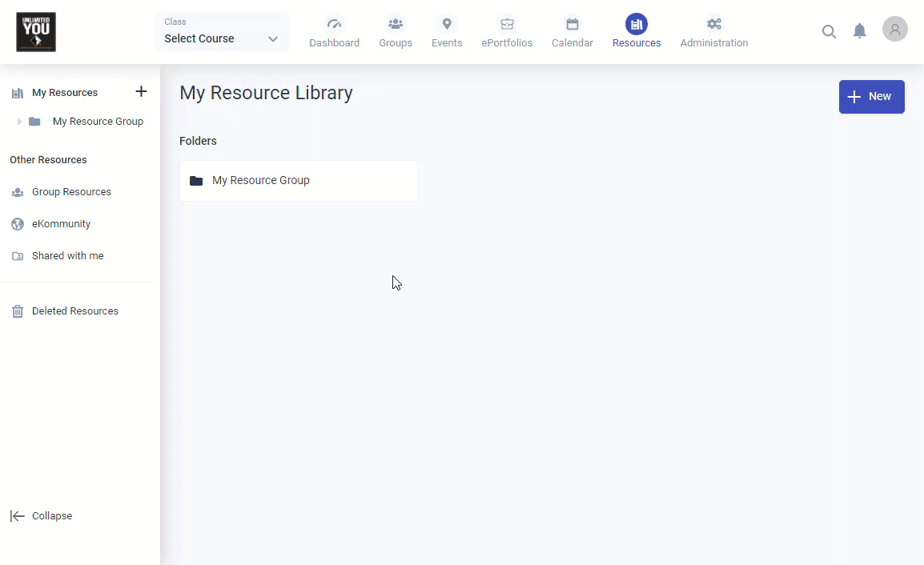Click the Shared with me icon

(18, 256)
